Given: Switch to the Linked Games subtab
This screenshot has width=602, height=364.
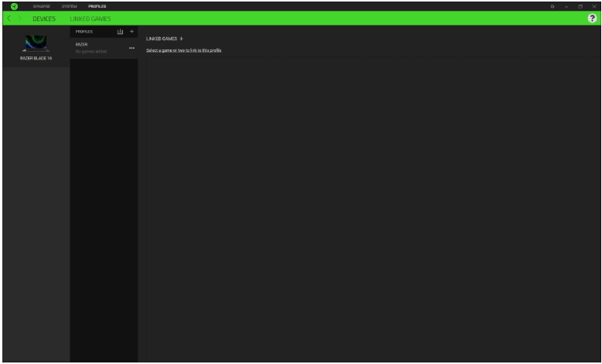Looking at the screenshot, I should pos(91,19).
